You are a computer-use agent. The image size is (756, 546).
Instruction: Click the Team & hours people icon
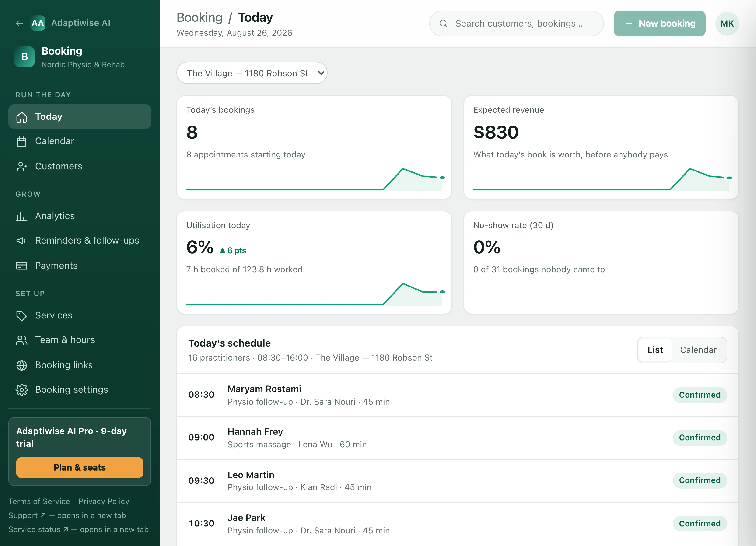tap(22, 340)
